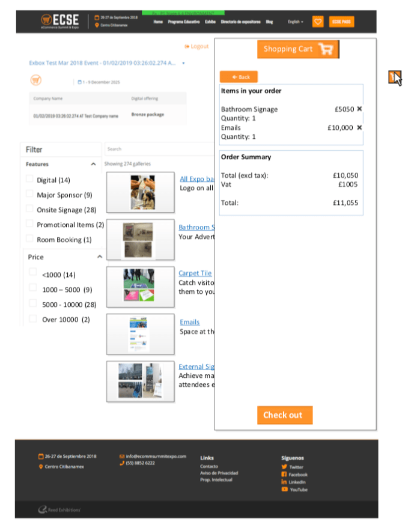Collapse the Price filter section
Screen dimensions: 420x528
pyautogui.click(x=100, y=256)
